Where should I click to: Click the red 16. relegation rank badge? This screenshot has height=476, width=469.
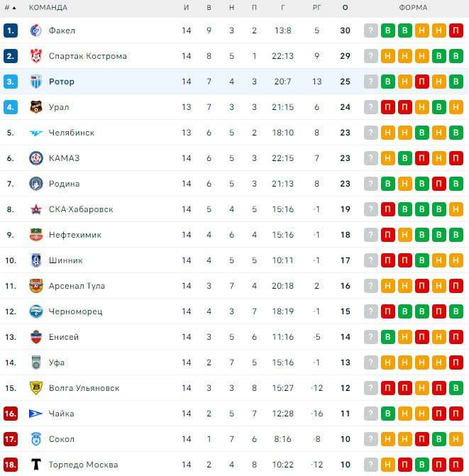10,414
